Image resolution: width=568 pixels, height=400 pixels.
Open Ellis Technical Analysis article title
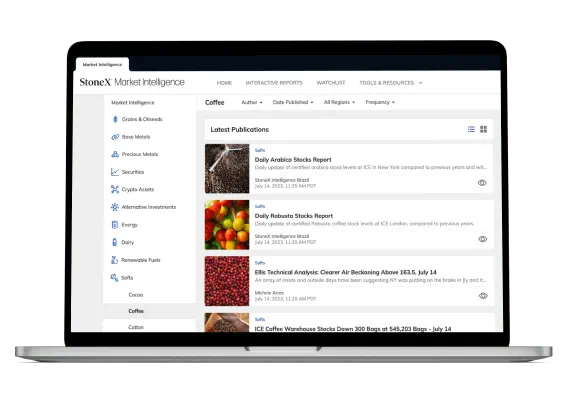click(345, 272)
